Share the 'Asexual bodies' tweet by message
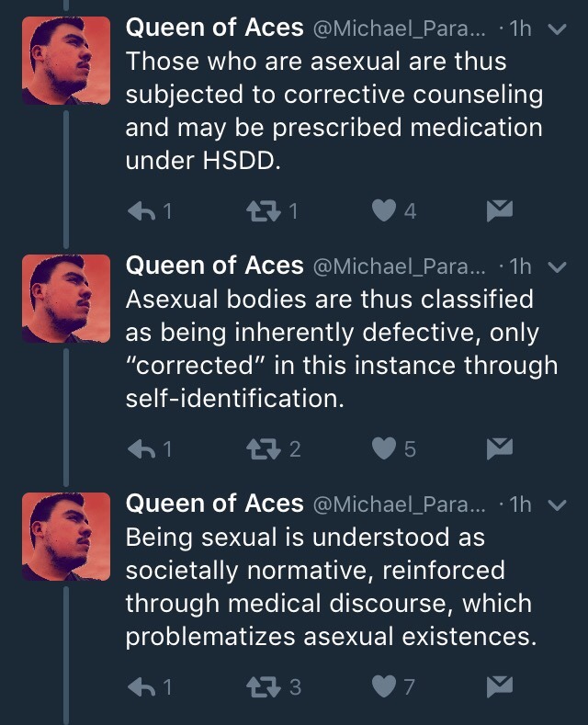This screenshot has height=725, width=588. [498, 448]
